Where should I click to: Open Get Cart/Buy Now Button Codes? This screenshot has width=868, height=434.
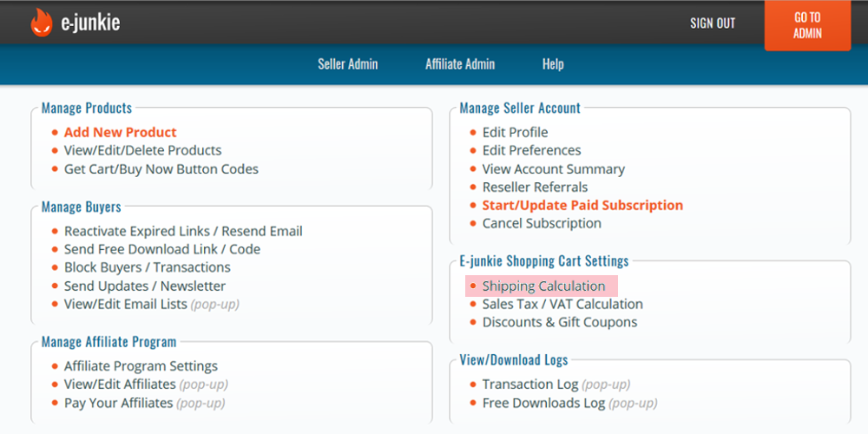click(x=161, y=169)
